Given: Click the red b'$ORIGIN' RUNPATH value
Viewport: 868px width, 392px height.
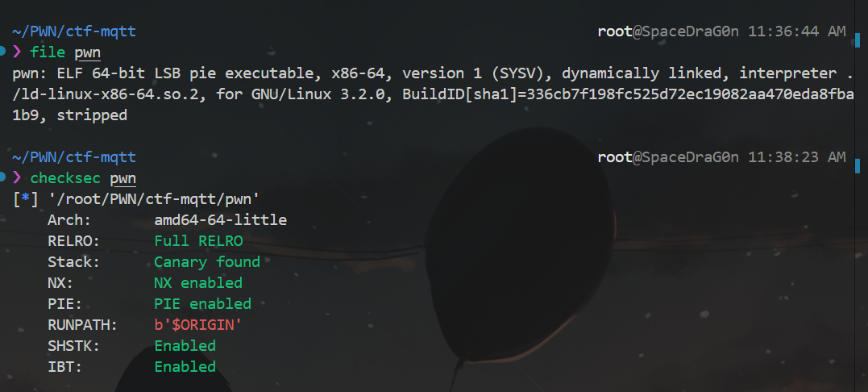Looking at the screenshot, I should [198, 325].
